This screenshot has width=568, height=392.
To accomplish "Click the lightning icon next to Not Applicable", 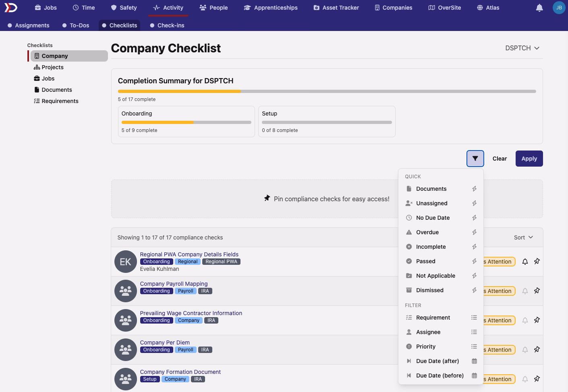I will tap(475, 276).
